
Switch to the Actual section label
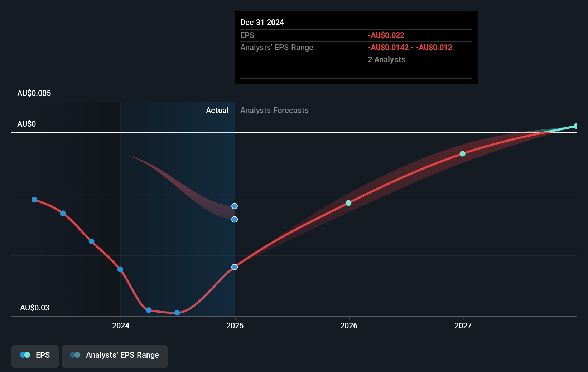pyautogui.click(x=217, y=110)
